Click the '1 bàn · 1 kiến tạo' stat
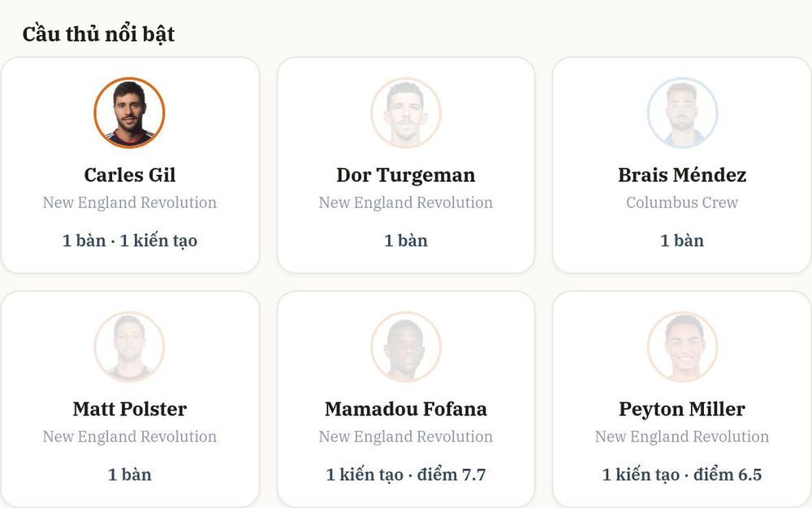Viewport: 812px width, 508px height. pyautogui.click(x=129, y=241)
